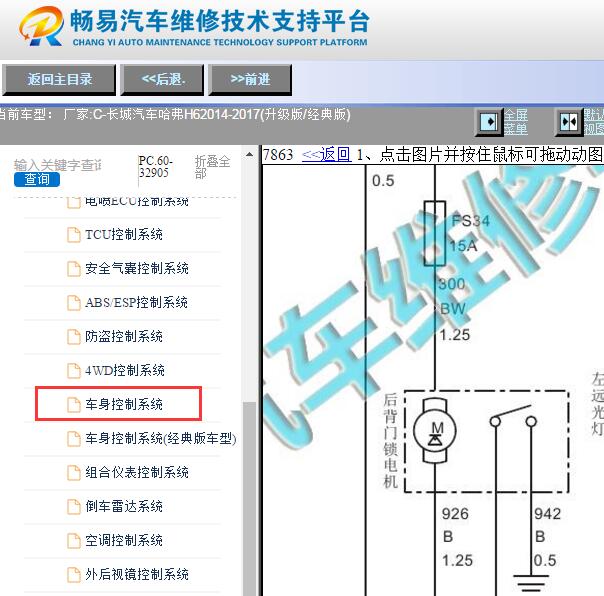Open the 防盗控制系统 item

(x=124, y=336)
